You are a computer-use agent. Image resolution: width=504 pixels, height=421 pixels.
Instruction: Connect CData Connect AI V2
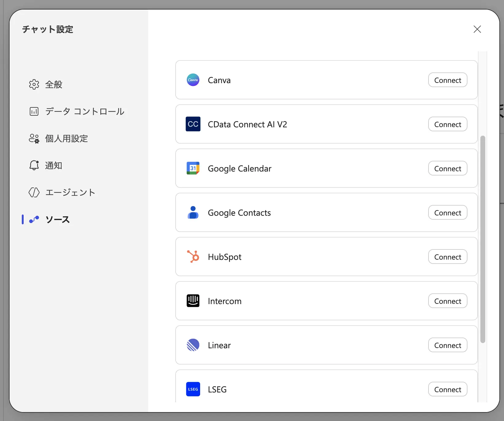click(448, 124)
